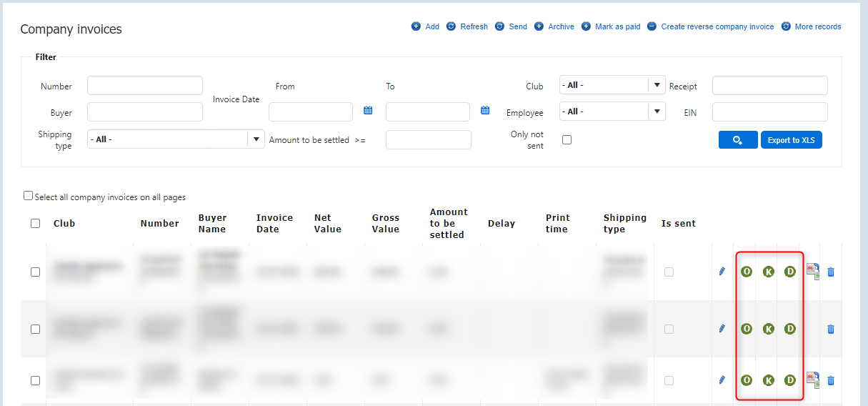Screen dimensions: 868x406
Task: Expand the Shipping type dropdown
Action: (256, 139)
